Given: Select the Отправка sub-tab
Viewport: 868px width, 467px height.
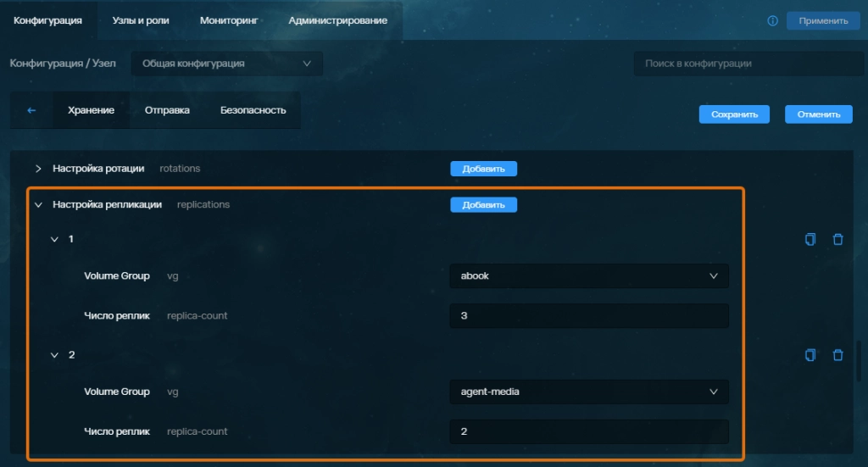Looking at the screenshot, I should point(167,110).
